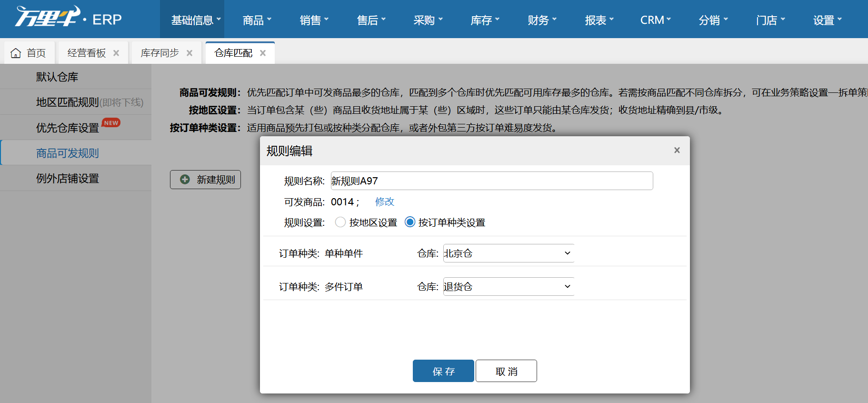This screenshot has width=868, height=403.
Task: Click the 规则编辑 dialog title
Action: pyautogui.click(x=289, y=151)
